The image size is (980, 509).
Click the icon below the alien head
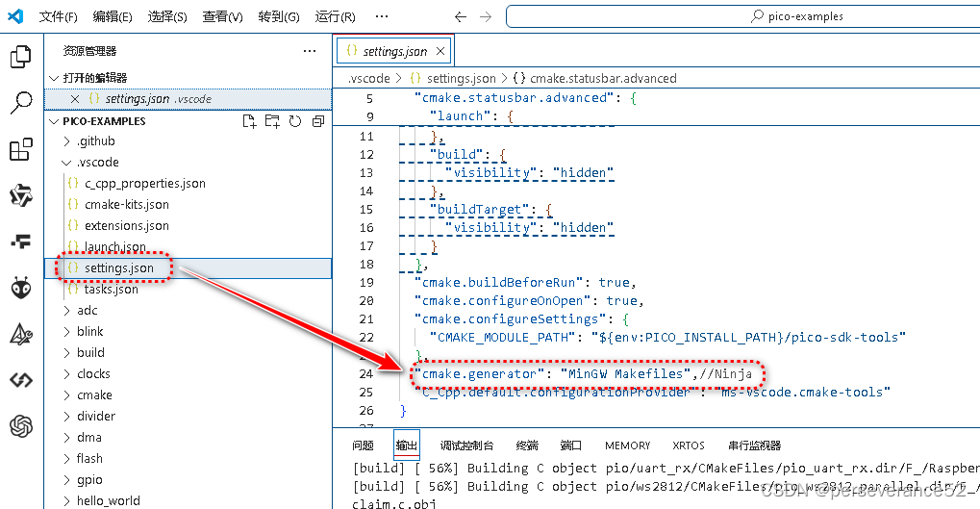pos(20,335)
